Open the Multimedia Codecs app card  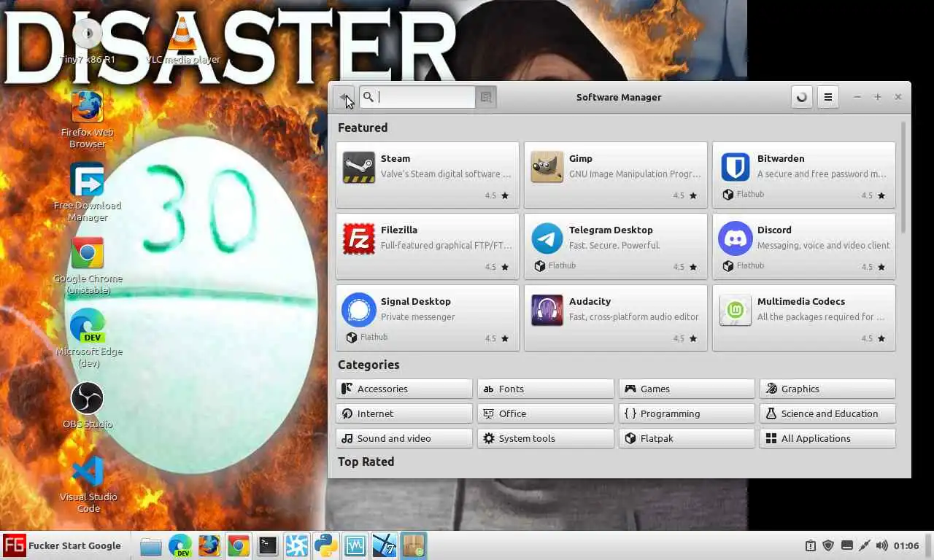(x=804, y=318)
